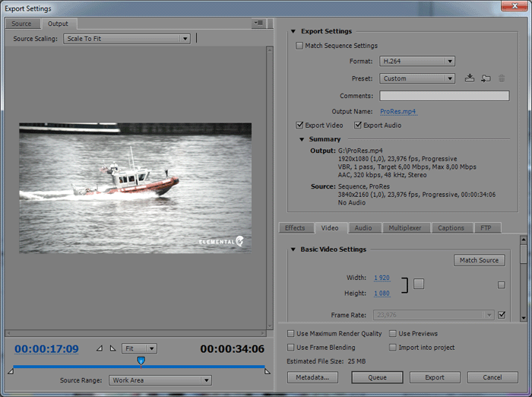532x397 pixels.
Task: Click the Comments text field
Action: [444, 96]
